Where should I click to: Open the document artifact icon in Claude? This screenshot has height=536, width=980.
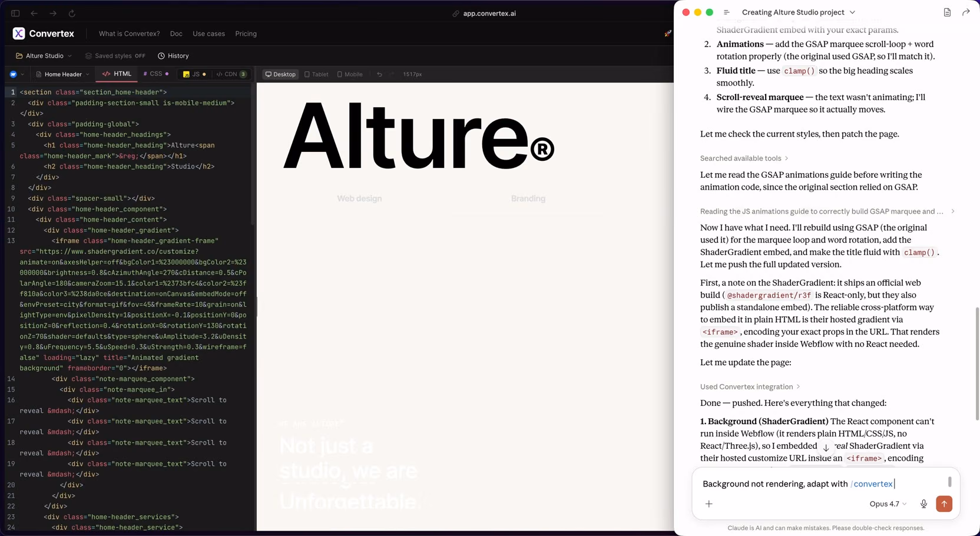(947, 12)
